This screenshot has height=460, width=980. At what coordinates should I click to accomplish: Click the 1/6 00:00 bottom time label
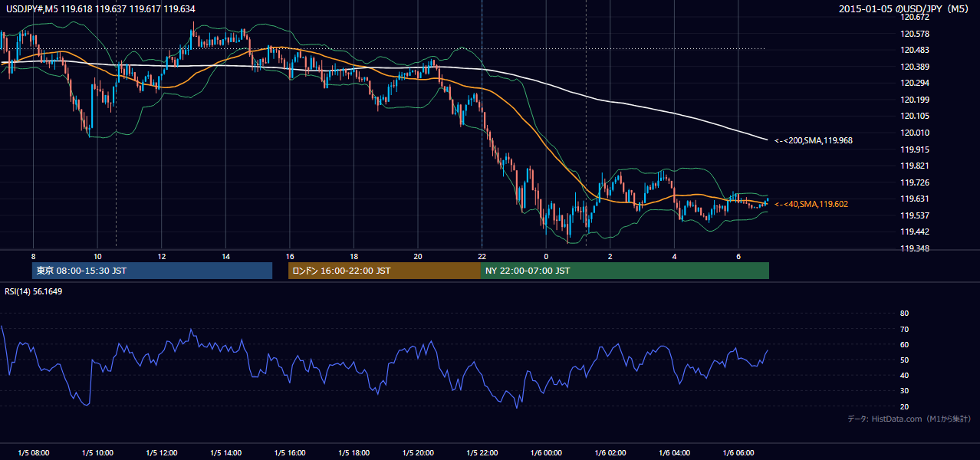tap(546, 453)
